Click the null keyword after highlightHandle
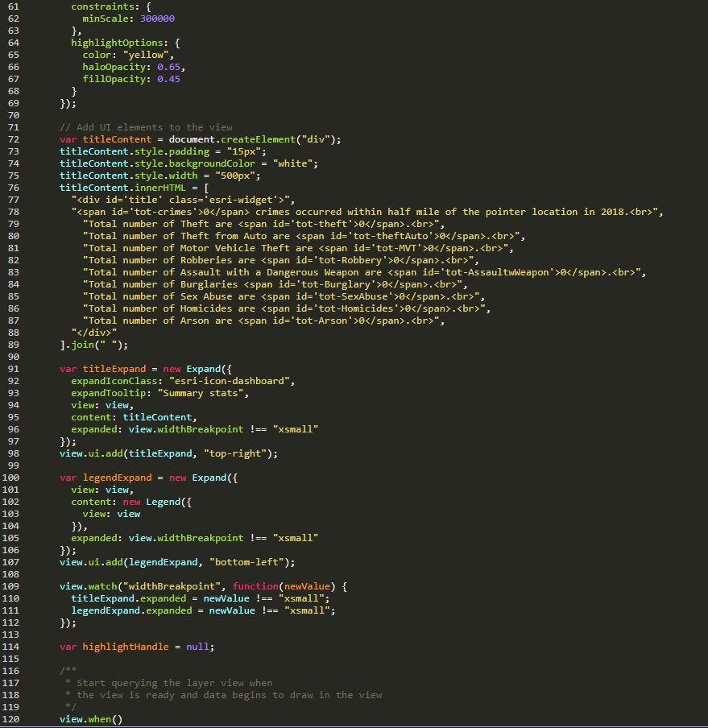 197,647
